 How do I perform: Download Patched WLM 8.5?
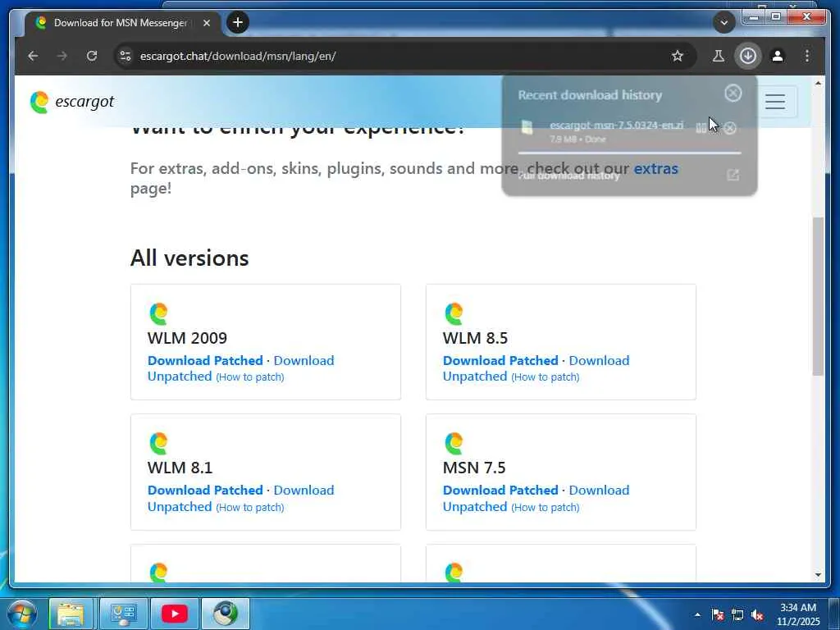click(x=500, y=361)
